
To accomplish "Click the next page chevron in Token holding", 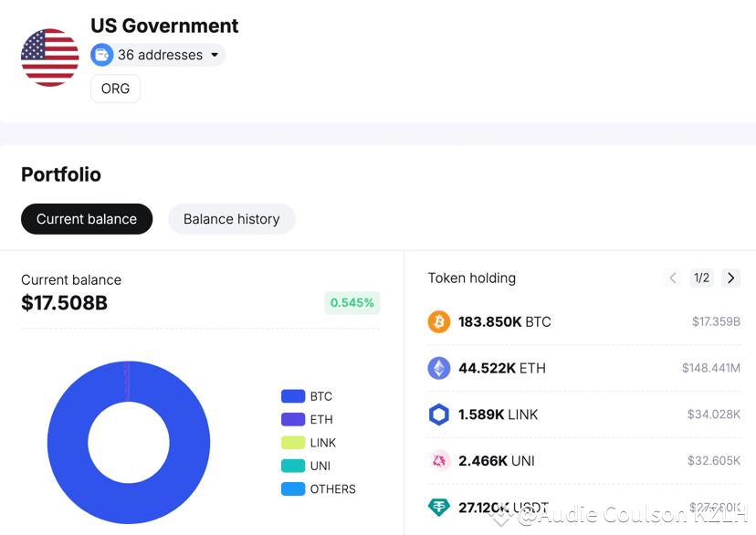I will [x=730, y=278].
